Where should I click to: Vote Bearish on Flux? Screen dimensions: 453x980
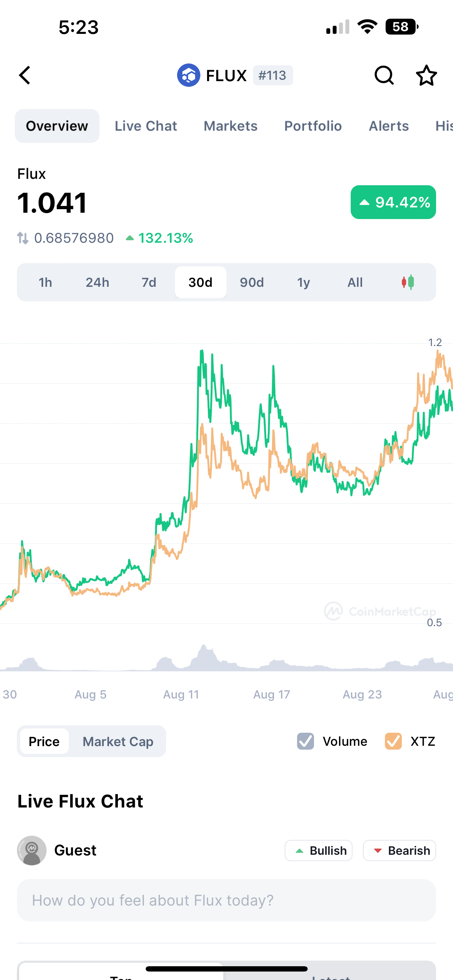click(399, 851)
